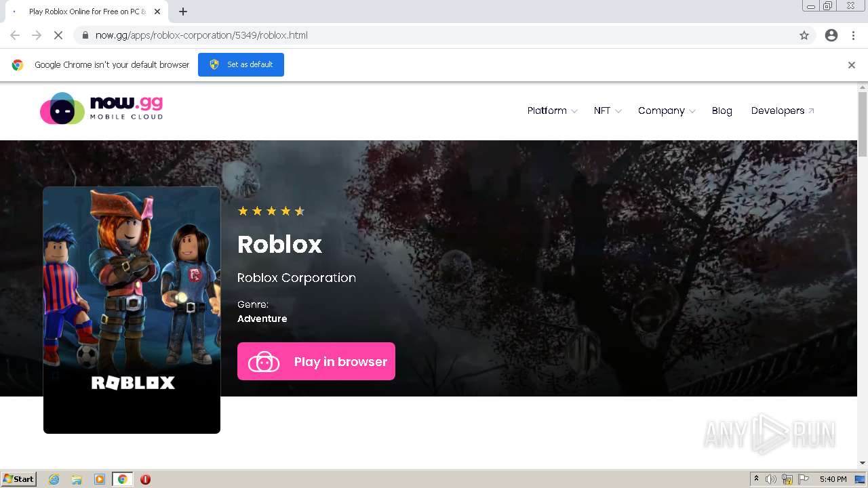Image resolution: width=868 pixels, height=488 pixels.
Task: Dismiss the default browser notification bar
Action: point(852,65)
